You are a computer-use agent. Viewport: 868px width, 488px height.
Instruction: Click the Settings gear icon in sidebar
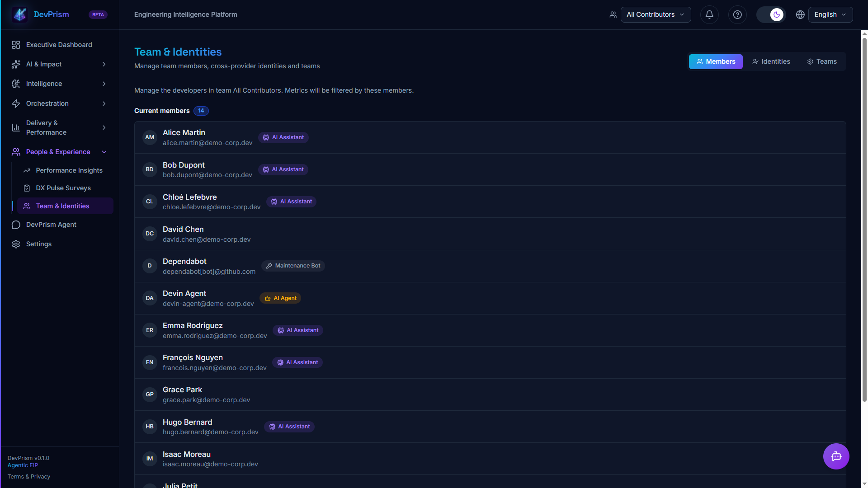click(x=16, y=244)
